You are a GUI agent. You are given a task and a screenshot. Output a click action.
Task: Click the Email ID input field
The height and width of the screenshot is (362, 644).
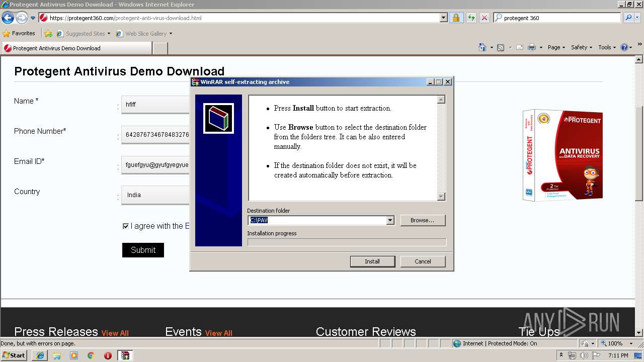[155, 165]
